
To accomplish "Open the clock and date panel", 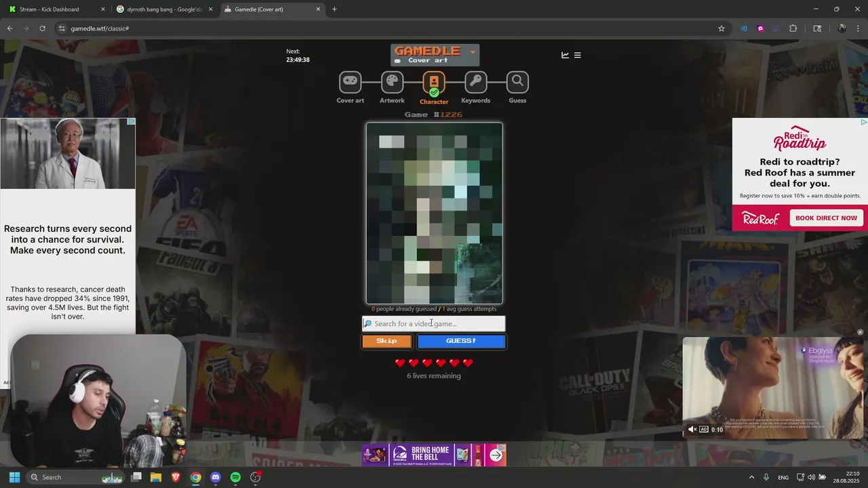I will pos(846,477).
